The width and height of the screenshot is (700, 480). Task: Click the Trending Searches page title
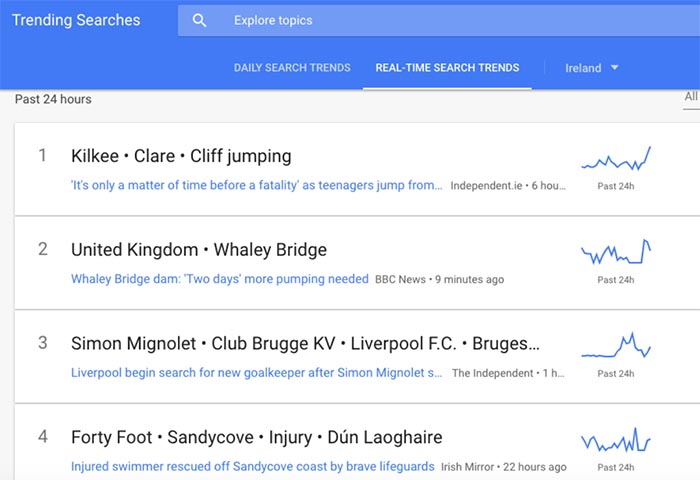76,20
